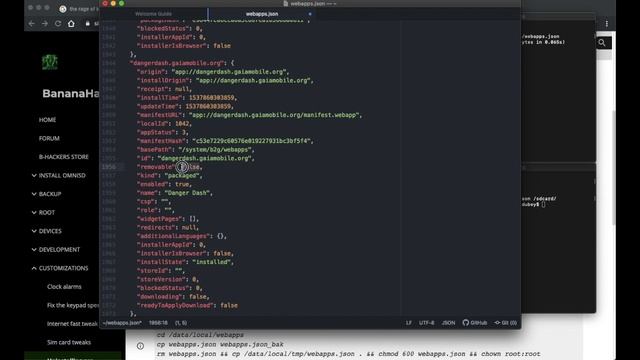Click the 'cd /data/local/webapps' command text

click(x=200, y=335)
